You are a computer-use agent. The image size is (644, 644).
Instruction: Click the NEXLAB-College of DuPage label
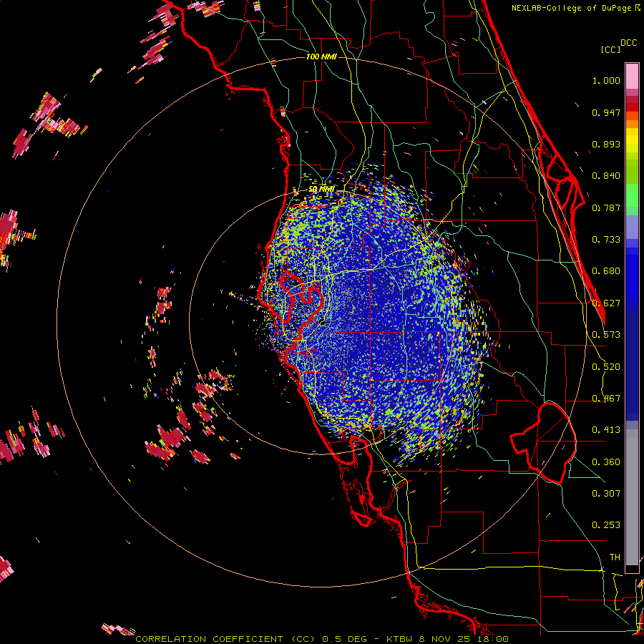(x=573, y=8)
